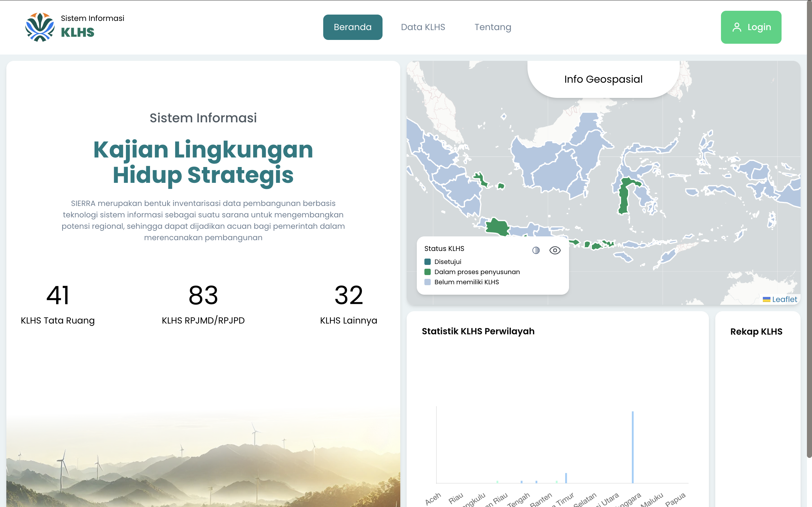Image resolution: width=812 pixels, height=507 pixels.
Task: Click the KLHS leaf logo
Action: [x=40, y=27]
